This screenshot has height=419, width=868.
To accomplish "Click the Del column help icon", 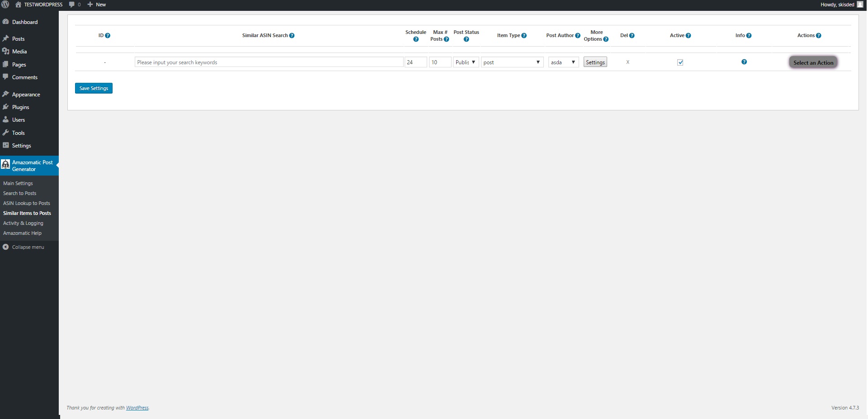I will (x=632, y=36).
